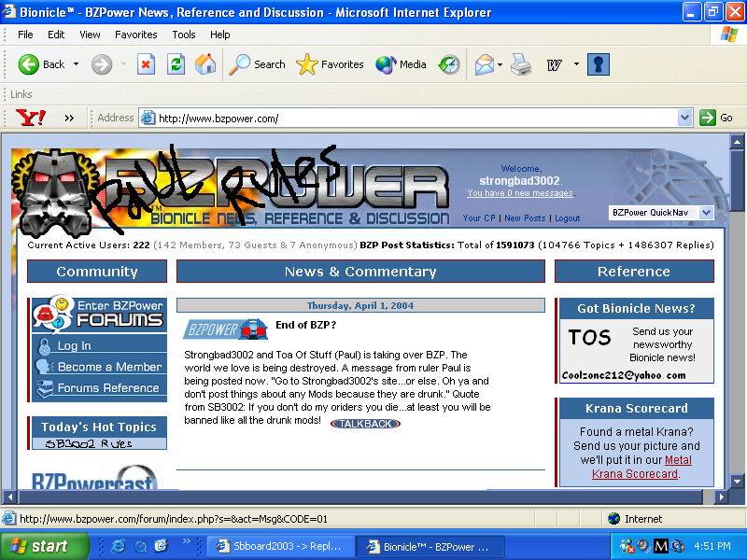Open the Search toolbar button
747x560 pixels.
point(257,64)
